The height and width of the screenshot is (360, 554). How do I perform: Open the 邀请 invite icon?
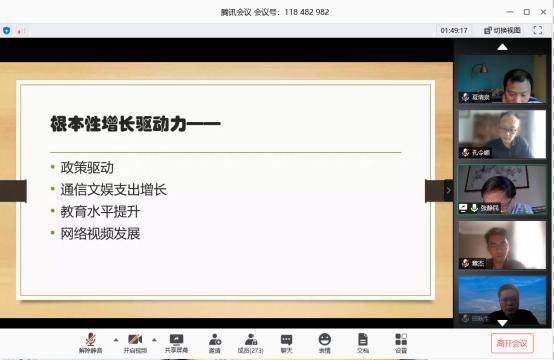pyautogui.click(x=215, y=343)
